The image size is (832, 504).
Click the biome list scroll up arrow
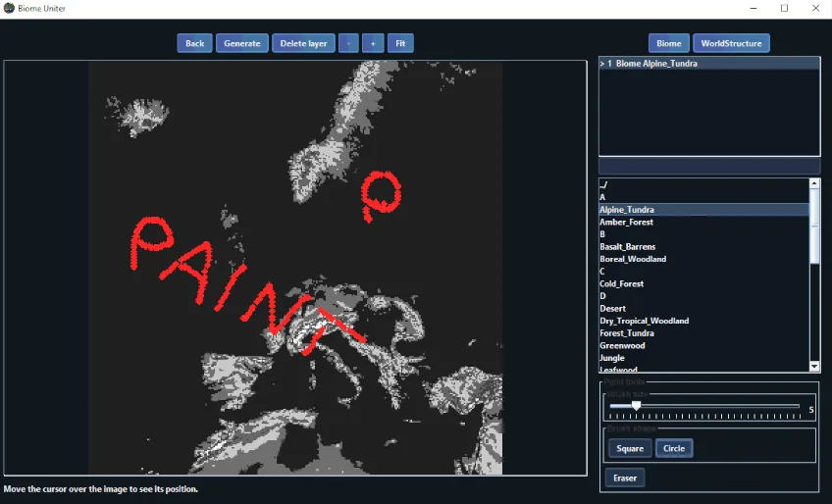(x=814, y=183)
